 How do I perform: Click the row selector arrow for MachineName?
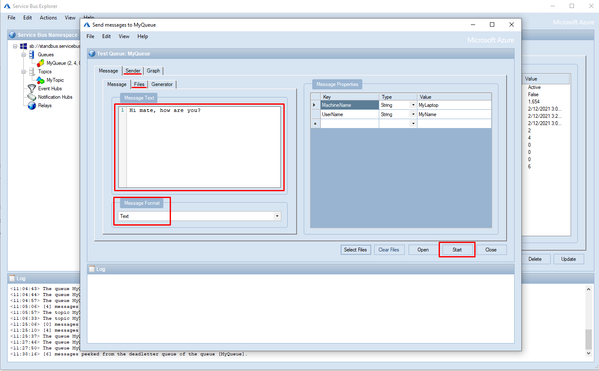(315, 105)
